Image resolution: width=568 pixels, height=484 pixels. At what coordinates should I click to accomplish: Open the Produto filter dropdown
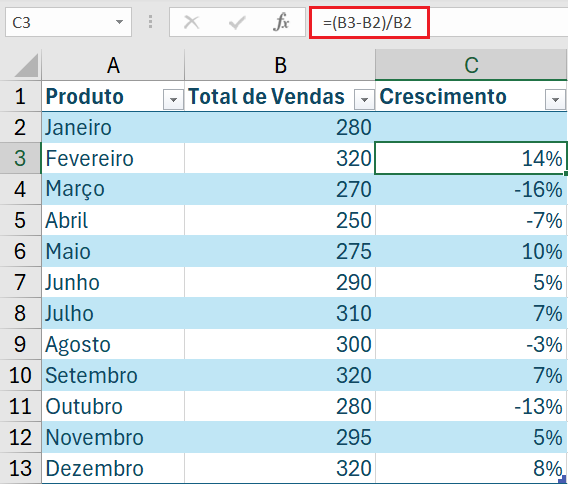click(173, 99)
